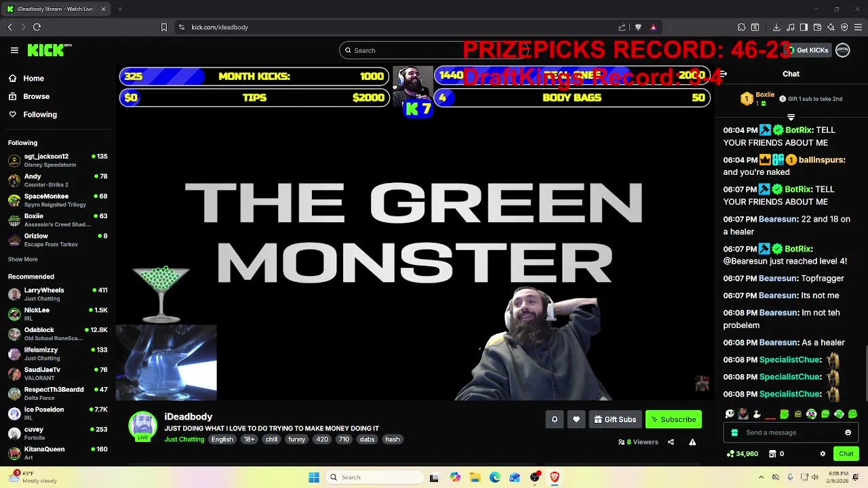Screen dimensions: 868x488
Task: Follow the channel with heart button
Action: tap(576, 420)
